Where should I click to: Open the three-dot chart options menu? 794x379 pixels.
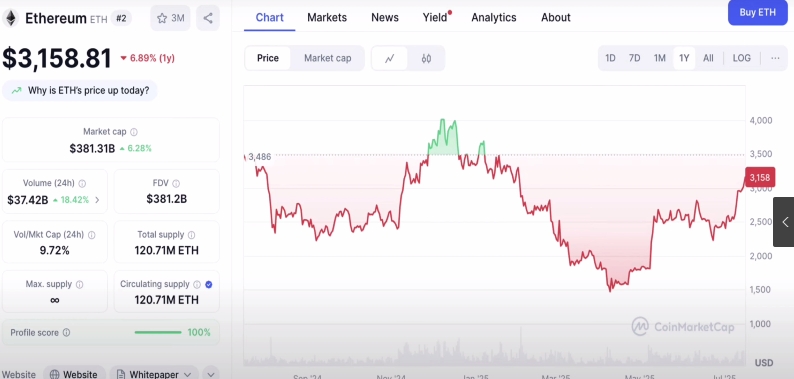pos(775,58)
